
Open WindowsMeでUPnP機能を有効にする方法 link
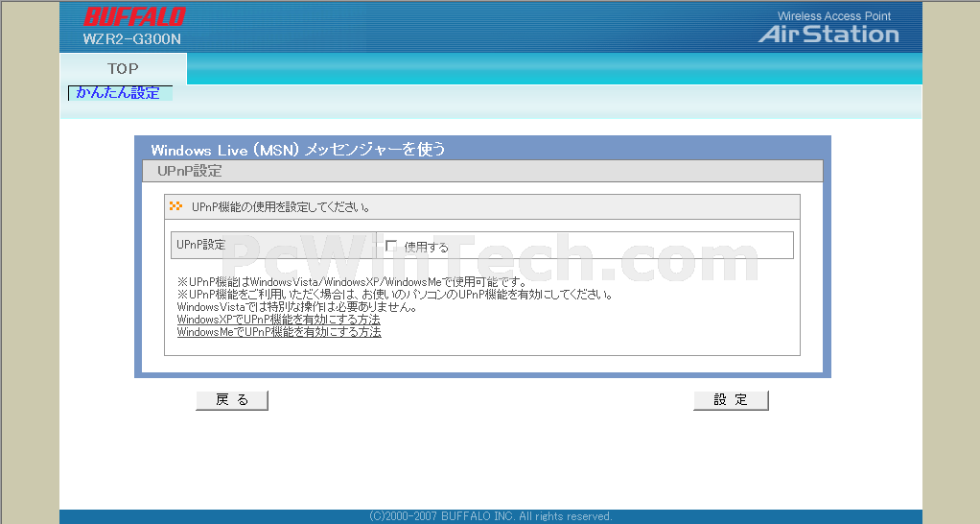tap(279, 332)
